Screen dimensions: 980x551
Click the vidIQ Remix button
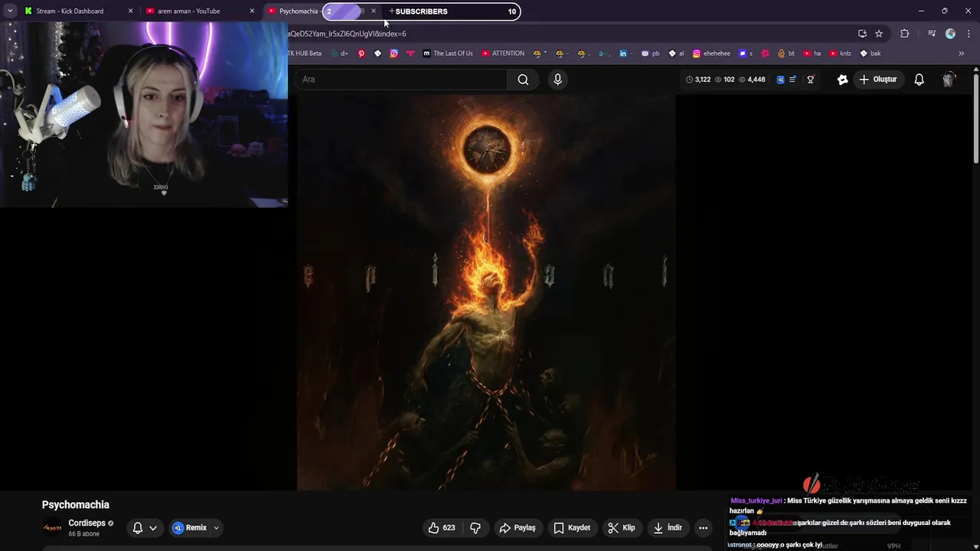click(x=190, y=527)
